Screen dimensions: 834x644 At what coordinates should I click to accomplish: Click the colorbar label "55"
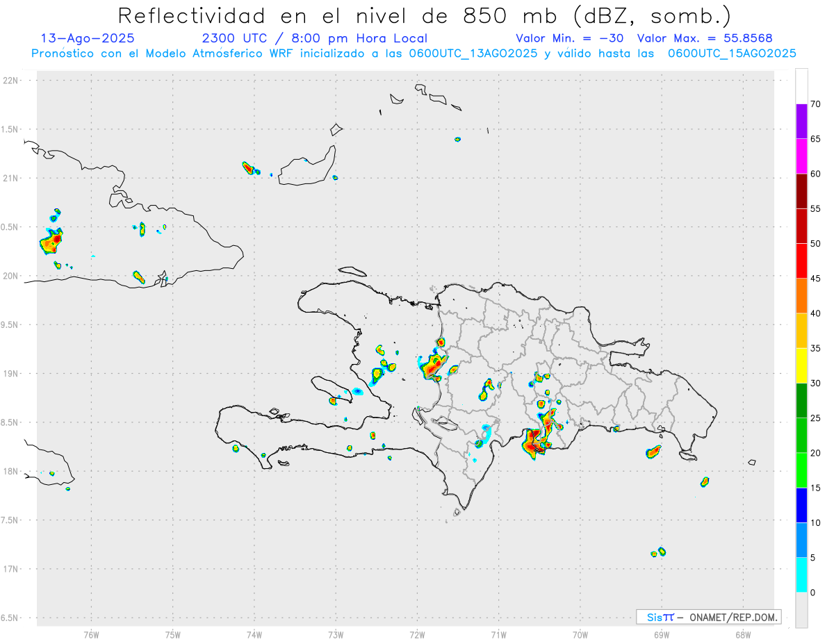point(815,209)
